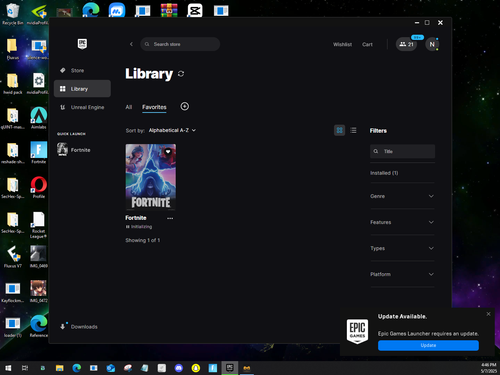Click the Epic Games Launcher taskbar icon
Image resolution: width=500 pixels, height=375 pixels.
click(230, 368)
